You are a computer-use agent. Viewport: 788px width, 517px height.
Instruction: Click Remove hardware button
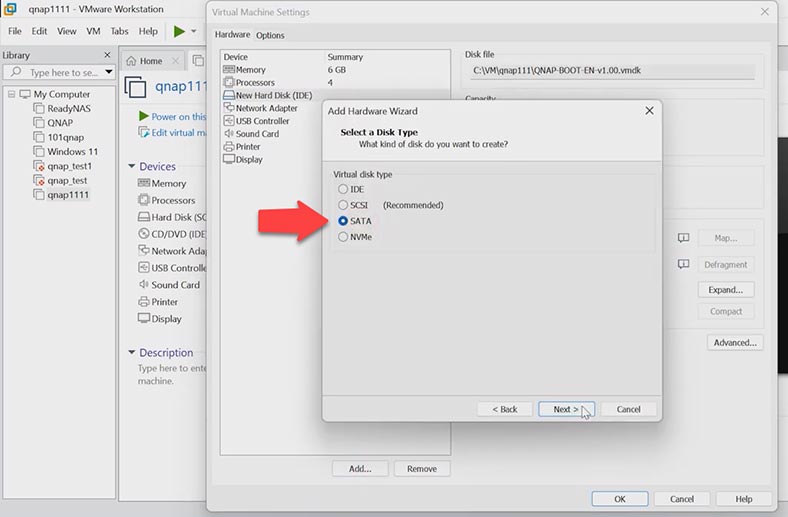(x=422, y=468)
